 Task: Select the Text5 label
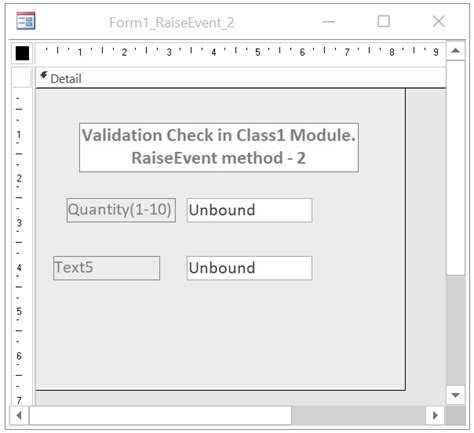[107, 268]
